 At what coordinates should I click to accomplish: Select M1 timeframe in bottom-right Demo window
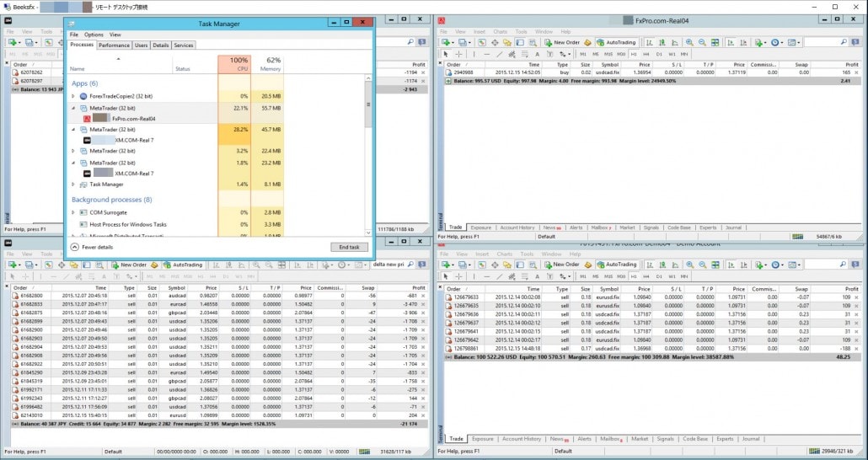click(583, 276)
